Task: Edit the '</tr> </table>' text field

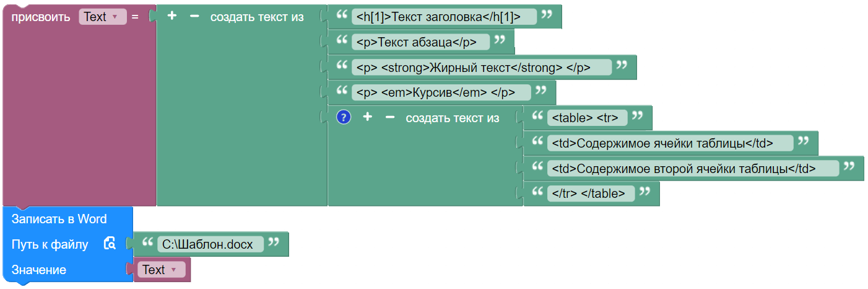Action: pyautogui.click(x=591, y=193)
